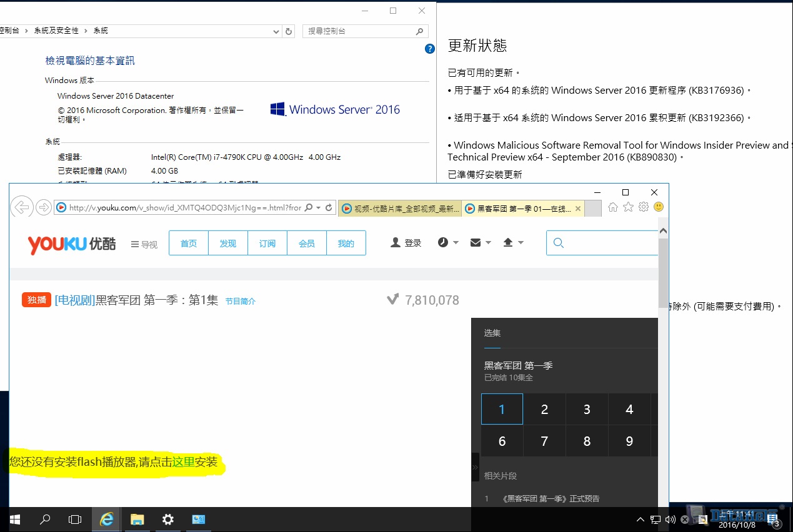Screen dimensions: 793x532
Task: Click in the 搜尋控制台 search field
Action: pos(359,31)
